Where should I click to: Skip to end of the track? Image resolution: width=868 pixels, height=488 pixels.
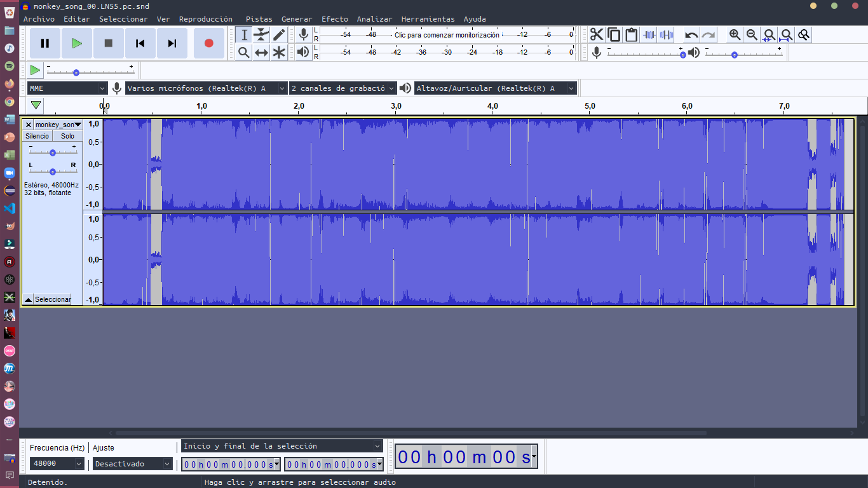pos(172,43)
